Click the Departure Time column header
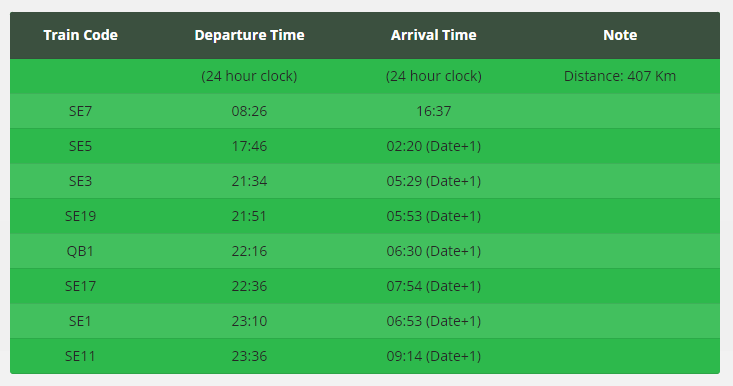This screenshot has width=733, height=386. [249, 35]
